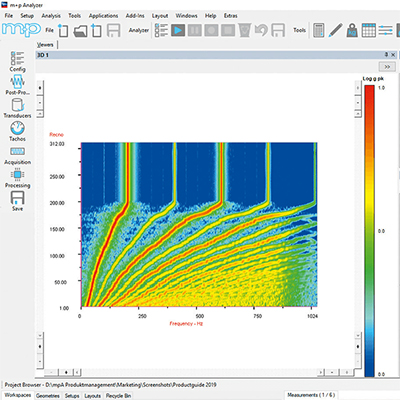400x400 pixels.
Task: Click the open folder icon in File toolbar
Action: coord(80,31)
